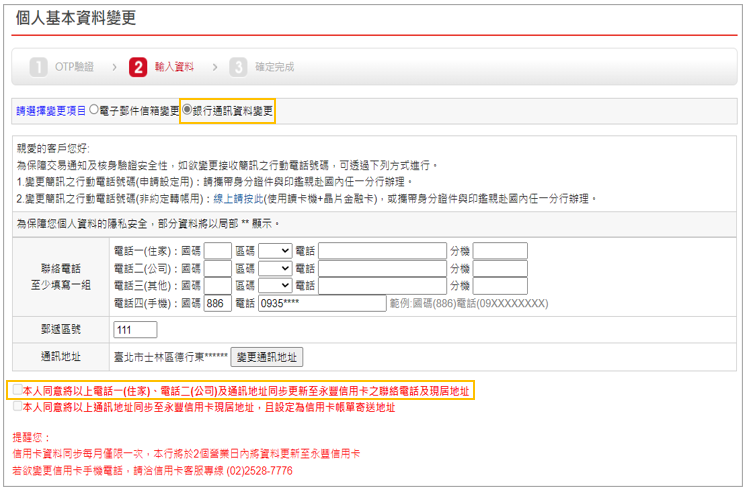Click the step 2 輸入資料 number icon
This screenshot has width=746, height=490.
(x=138, y=67)
